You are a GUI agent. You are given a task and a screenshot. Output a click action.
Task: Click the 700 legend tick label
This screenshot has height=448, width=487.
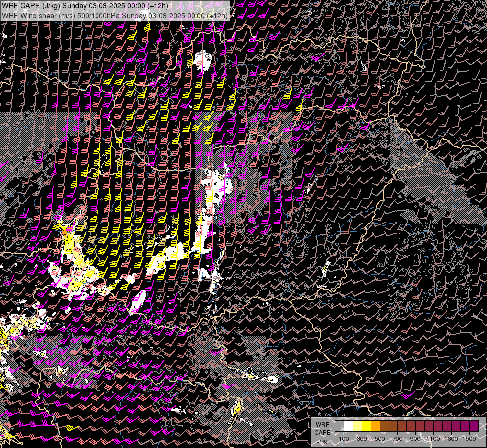pyautogui.click(x=397, y=439)
